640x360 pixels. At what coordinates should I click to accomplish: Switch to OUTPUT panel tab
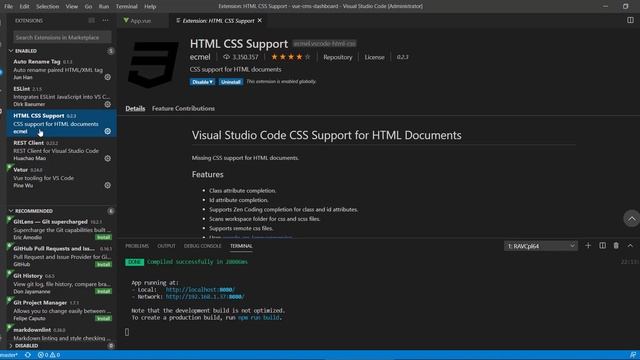(x=166, y=246)
